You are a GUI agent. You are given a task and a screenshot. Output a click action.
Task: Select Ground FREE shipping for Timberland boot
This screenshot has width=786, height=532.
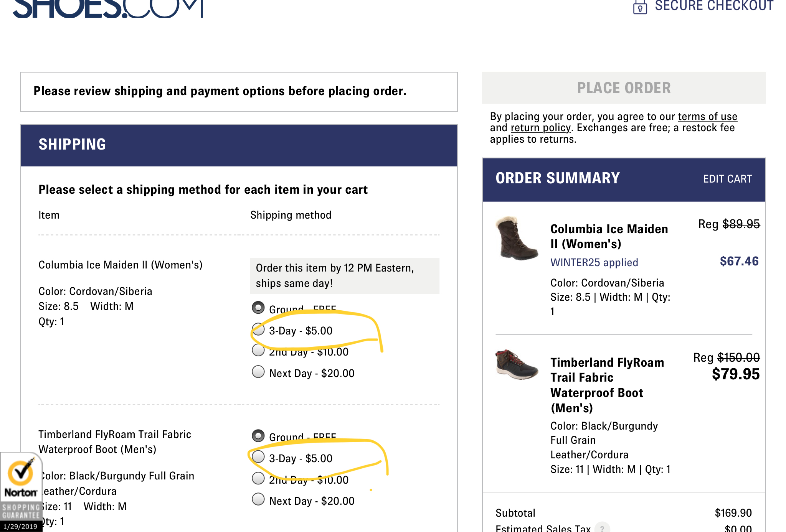click(x=258, y=436)
